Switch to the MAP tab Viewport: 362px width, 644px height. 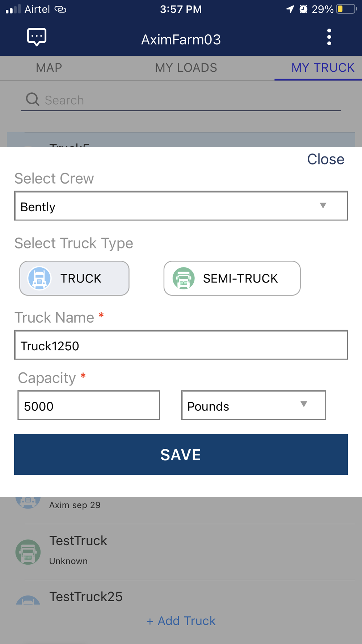(x=49, y=68)
